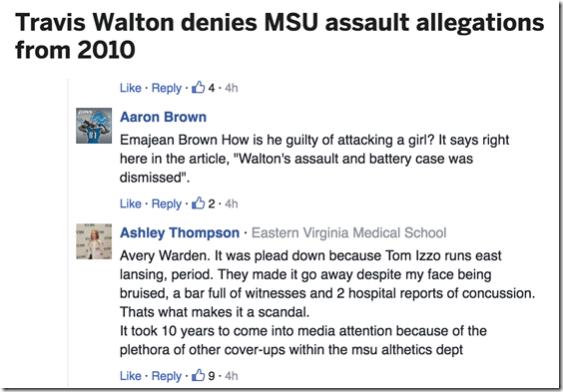Click the Travis Walton article headline

point(280,36)
